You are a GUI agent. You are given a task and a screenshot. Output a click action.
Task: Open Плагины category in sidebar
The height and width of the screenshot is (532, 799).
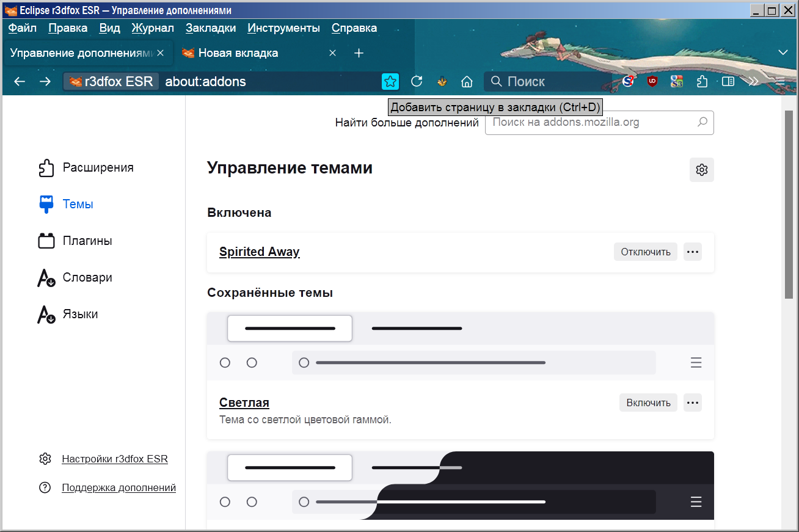75,241
